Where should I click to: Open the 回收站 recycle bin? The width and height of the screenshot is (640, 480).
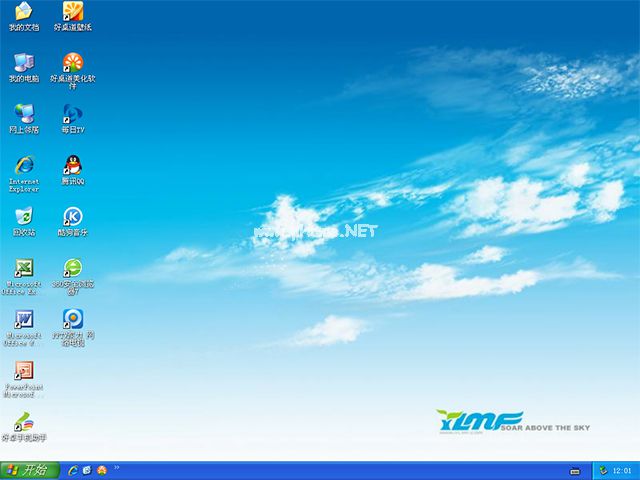(23, 217)
